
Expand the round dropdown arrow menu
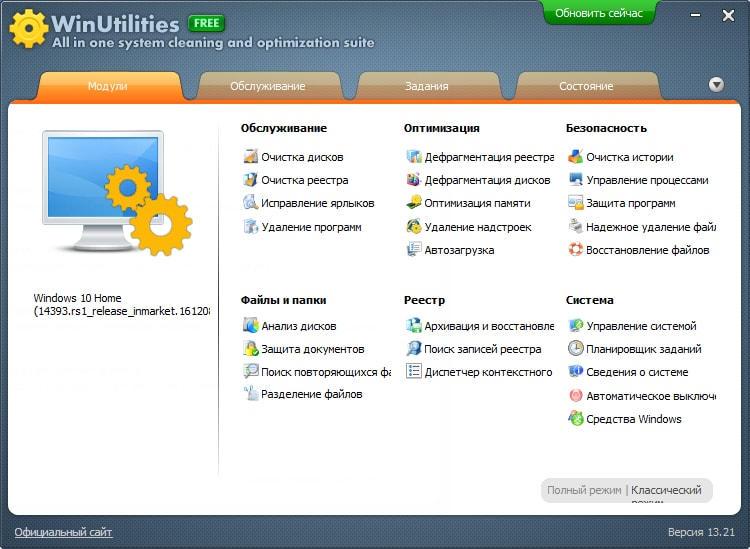pos(716,85)
